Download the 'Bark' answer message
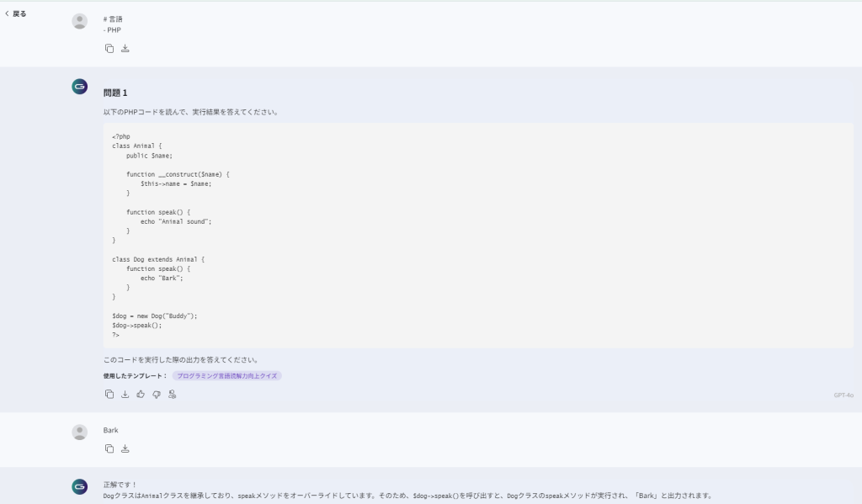Image resolution: width=862 pixels, height=504 pixels. (125, 448)
